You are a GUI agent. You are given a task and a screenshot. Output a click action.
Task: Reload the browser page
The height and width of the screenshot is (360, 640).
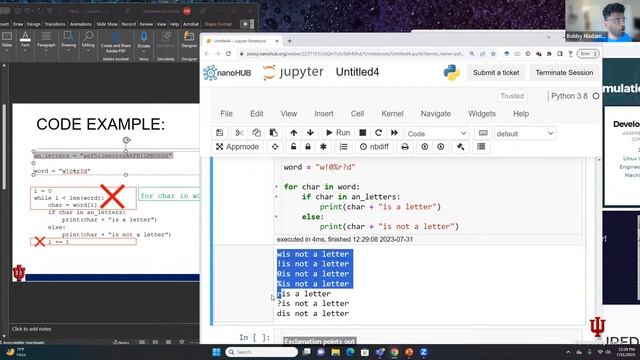229,54
